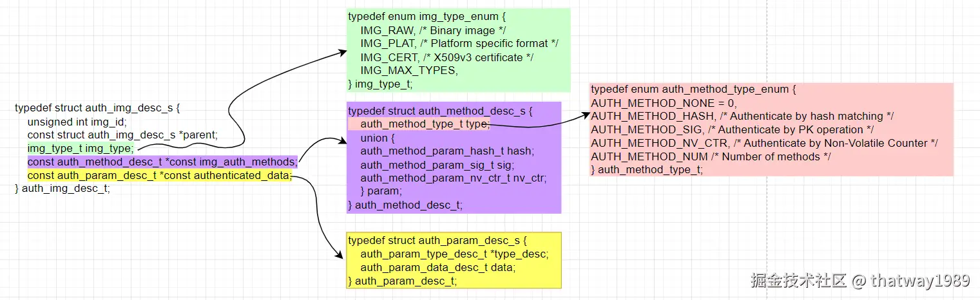Select the '} auth_method_desc_t;' closing line
This screenshot has width=980, height=300.
point(405,205)
